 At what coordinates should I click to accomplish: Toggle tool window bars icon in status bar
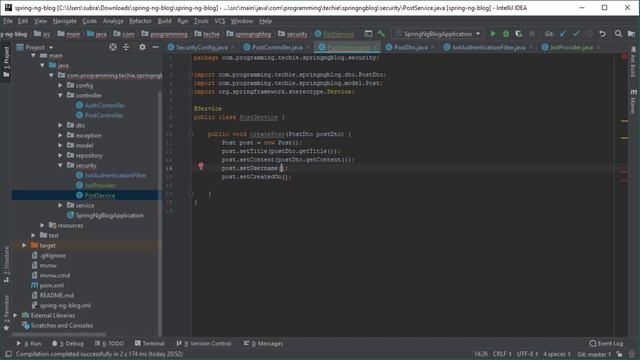[8, 354]
